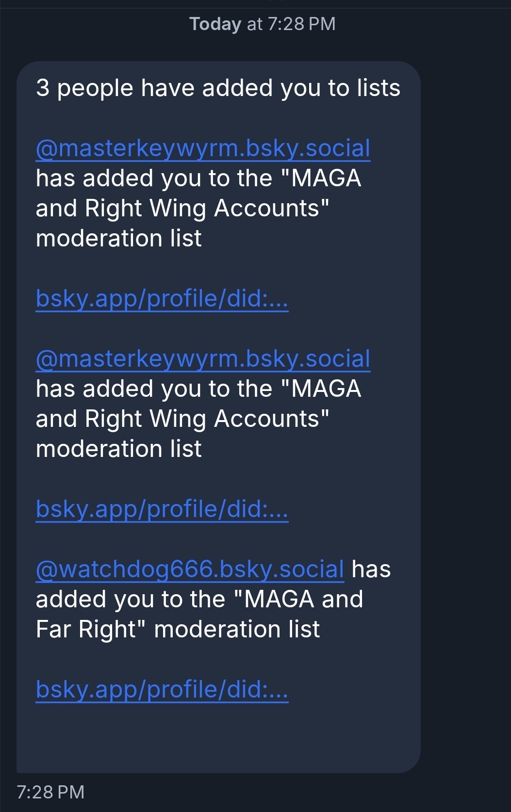Open the first @masterkeywyrm.bsky.social mention link
511x812 pixels.
click(203, 148)
